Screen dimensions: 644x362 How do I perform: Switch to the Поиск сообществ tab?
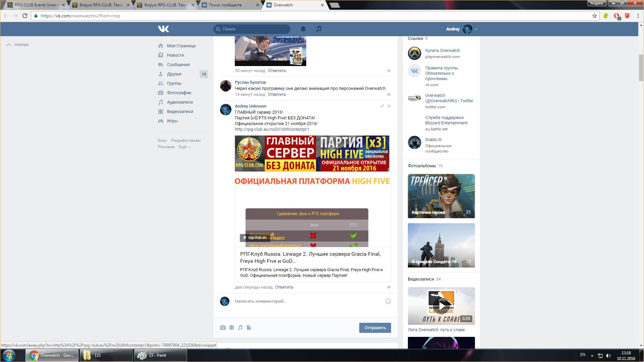(x=225, y=5)
